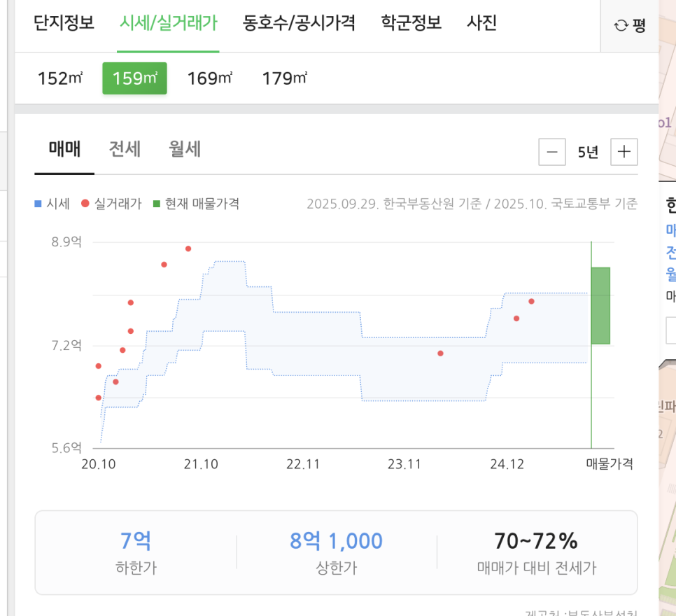Image resolution: width=676 pixels, height=616 pixels.
Task: Click the refresh 평 unit toggle button
Action: 629,26
